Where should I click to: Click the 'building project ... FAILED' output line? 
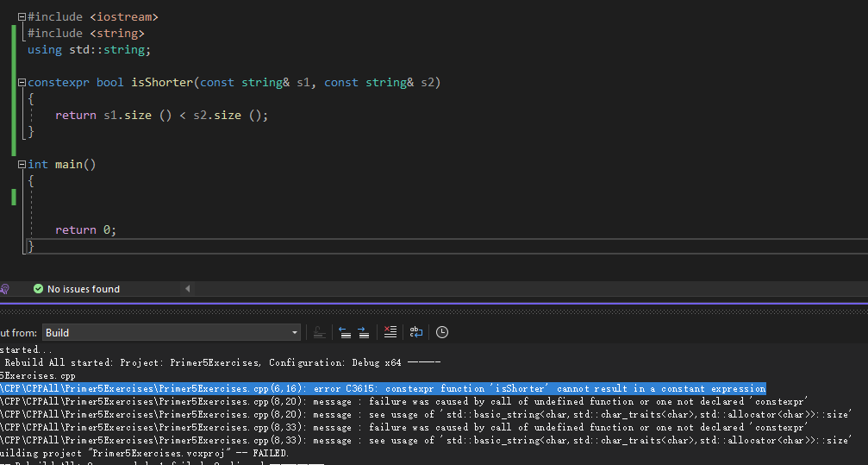coord(144,454)
